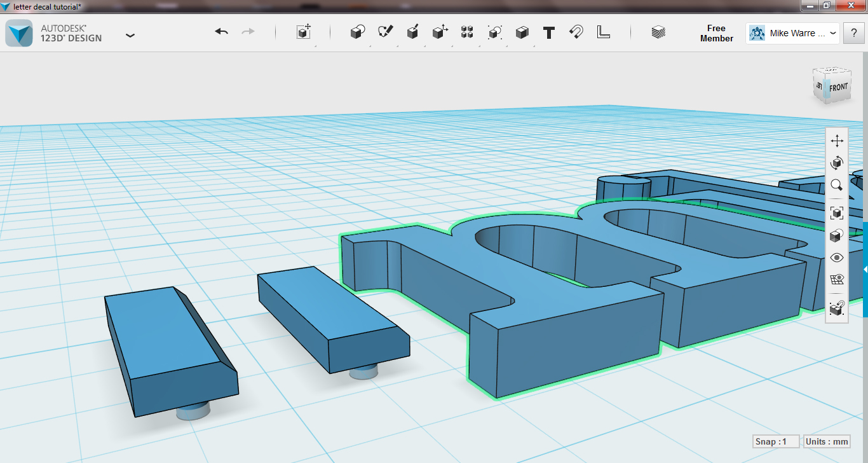Maximize the application window
This screenshot has width=868, height=463.
pos(827,6)
